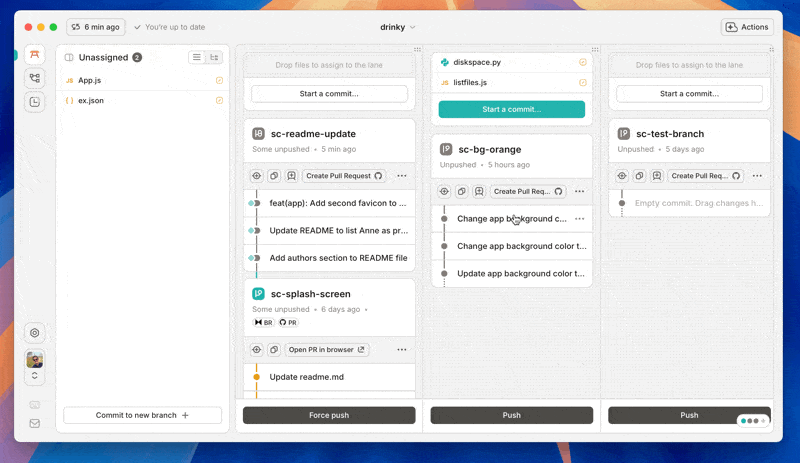Toggle the checkbox next to App.js

coord(219,80)
